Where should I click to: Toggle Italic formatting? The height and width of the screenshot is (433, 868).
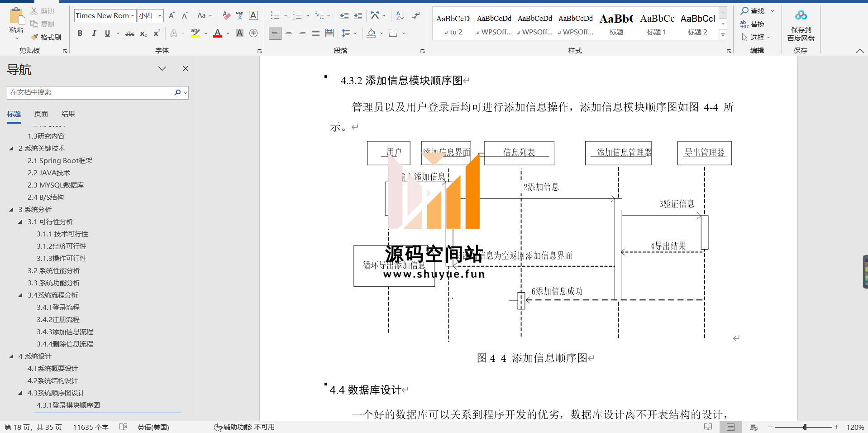coord(94,34)
